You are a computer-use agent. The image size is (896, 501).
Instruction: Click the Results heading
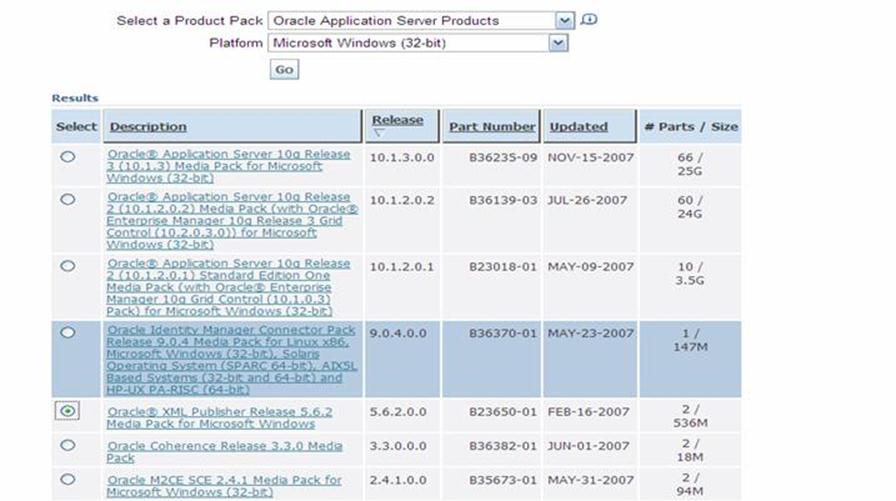click(75, 98)
